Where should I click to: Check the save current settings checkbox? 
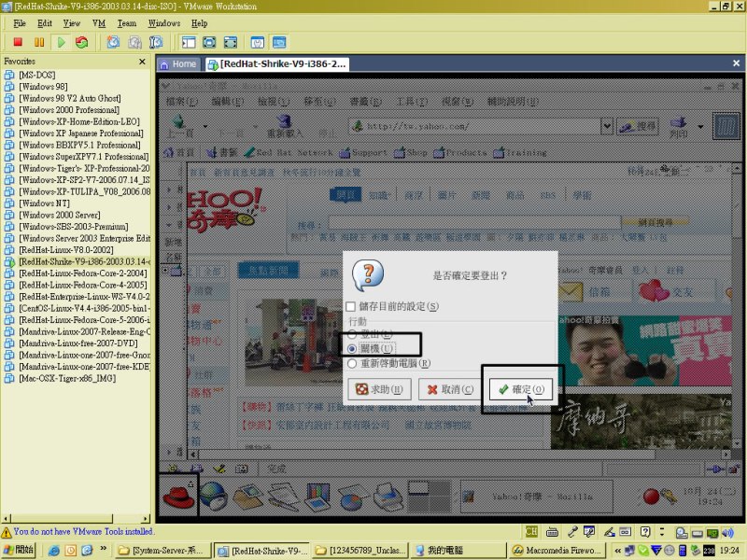click(x=351, y=306)
